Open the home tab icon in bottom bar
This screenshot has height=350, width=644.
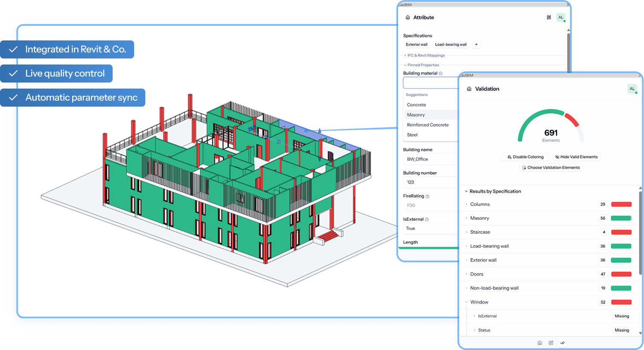coord(540,343)
